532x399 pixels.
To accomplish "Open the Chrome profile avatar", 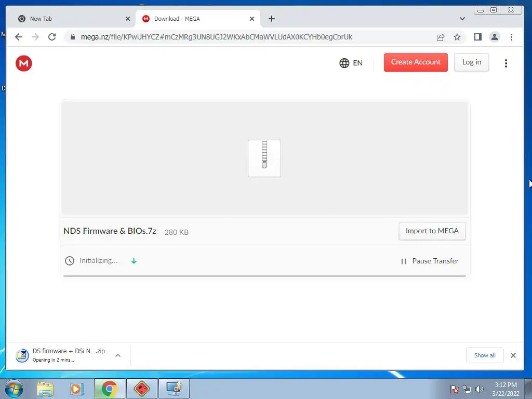I will pyautogui.click(x=495, y=37).
